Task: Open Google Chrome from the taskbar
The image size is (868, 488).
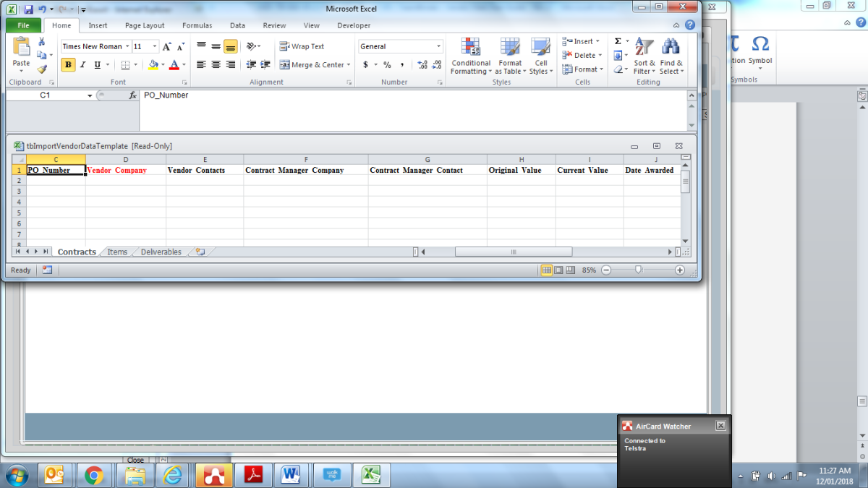Action: pyautogui.click(x=93, y=475)
